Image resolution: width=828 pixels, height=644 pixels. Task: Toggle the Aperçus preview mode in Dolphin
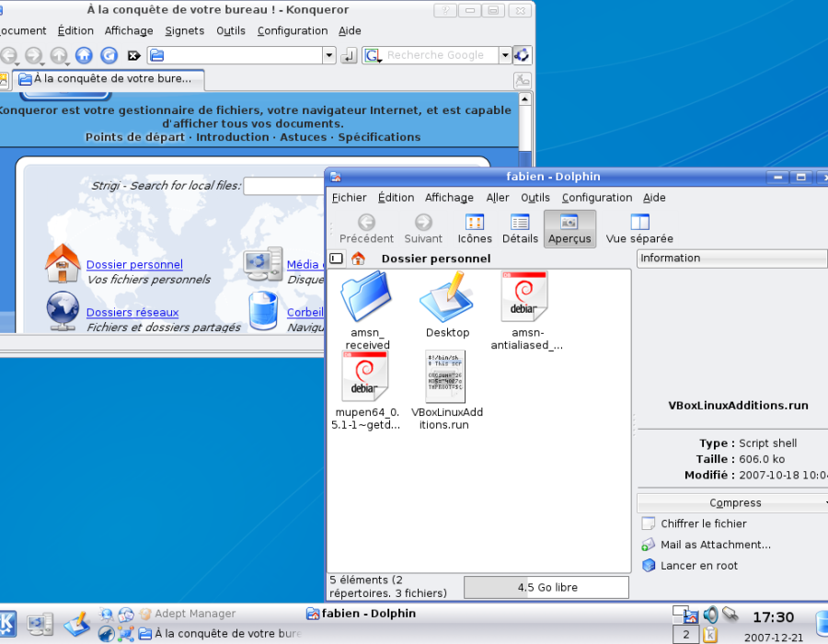pos(569,229)
